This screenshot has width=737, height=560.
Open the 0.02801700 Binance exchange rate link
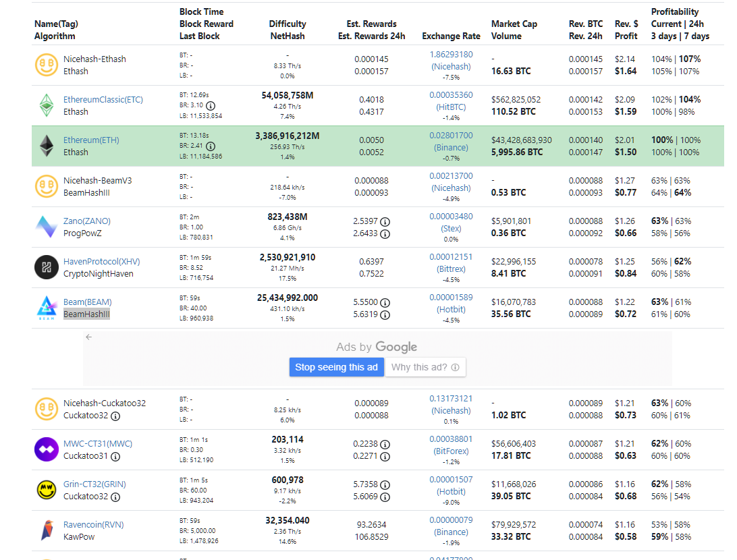click(x=452, y=142)
